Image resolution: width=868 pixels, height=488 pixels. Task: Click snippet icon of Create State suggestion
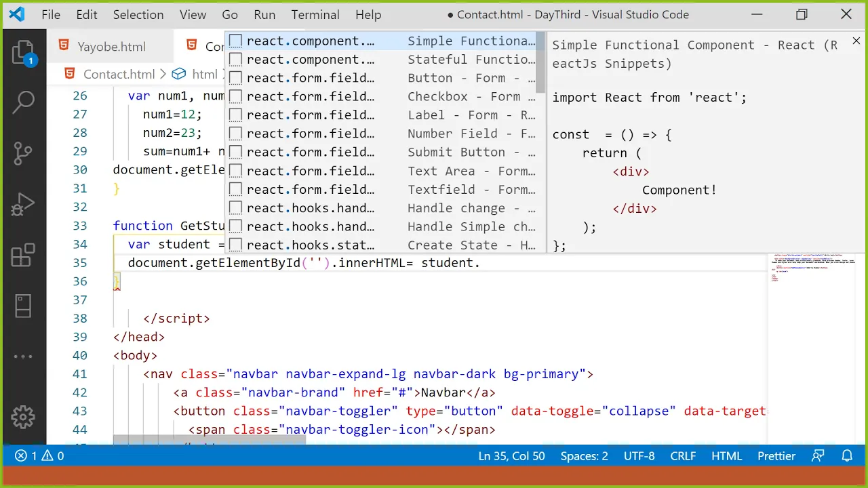[235, 245]
